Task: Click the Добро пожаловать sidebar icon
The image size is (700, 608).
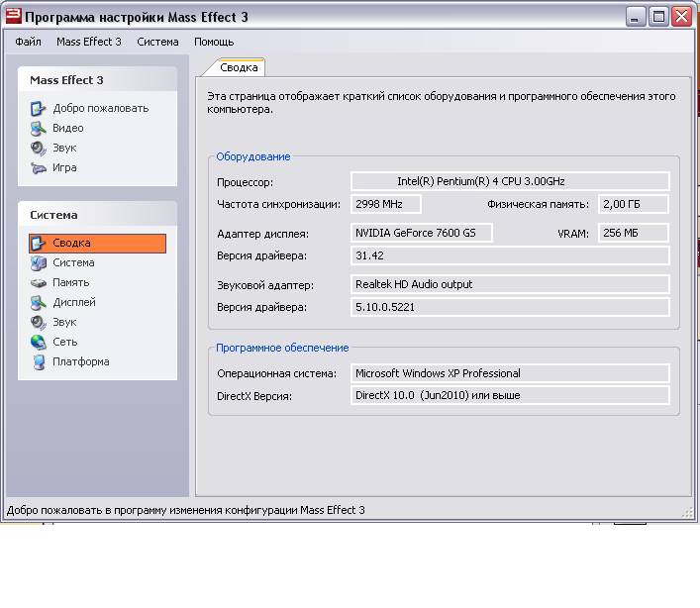Action: coord(38,108)
